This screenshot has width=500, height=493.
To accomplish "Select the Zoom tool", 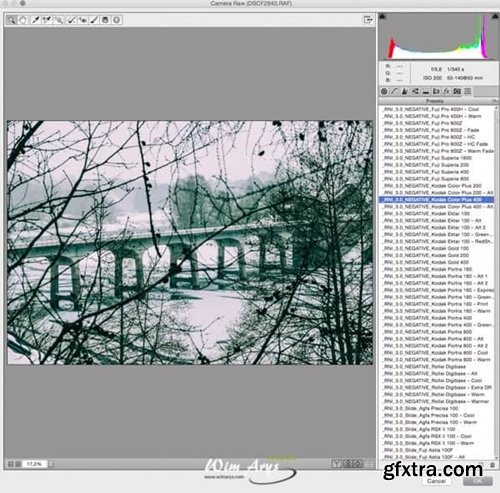I will [x=12, y=20].
